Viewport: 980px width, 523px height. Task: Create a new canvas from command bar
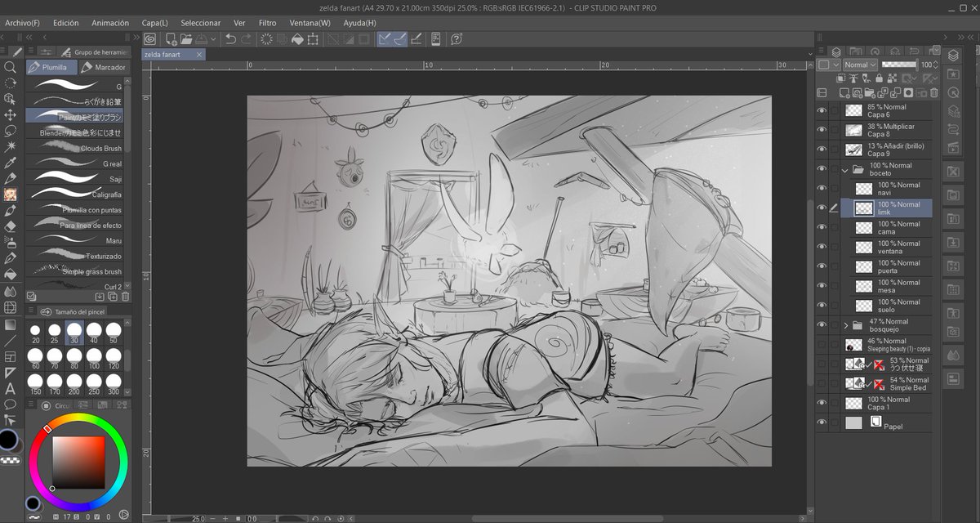pyautogui.click(x=171, y=38)
